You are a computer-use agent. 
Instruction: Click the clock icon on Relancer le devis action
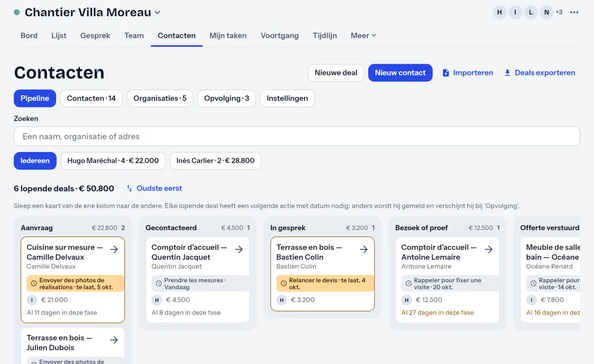pos(284,283)
